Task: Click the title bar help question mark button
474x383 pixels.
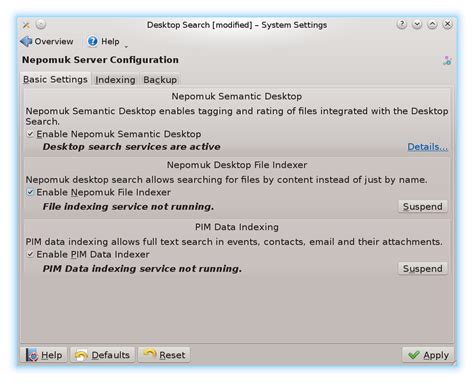Action: [x=402, y=24]
